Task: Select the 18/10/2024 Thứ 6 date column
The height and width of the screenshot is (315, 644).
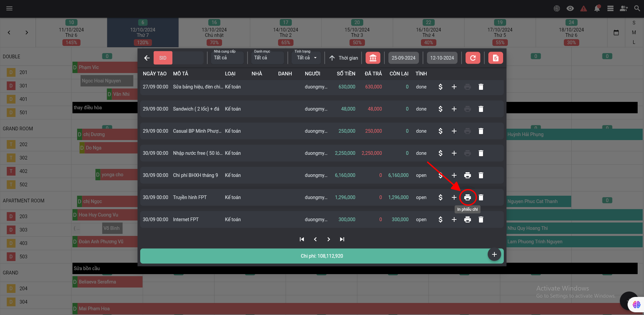Action: click(x=572, y=33)
